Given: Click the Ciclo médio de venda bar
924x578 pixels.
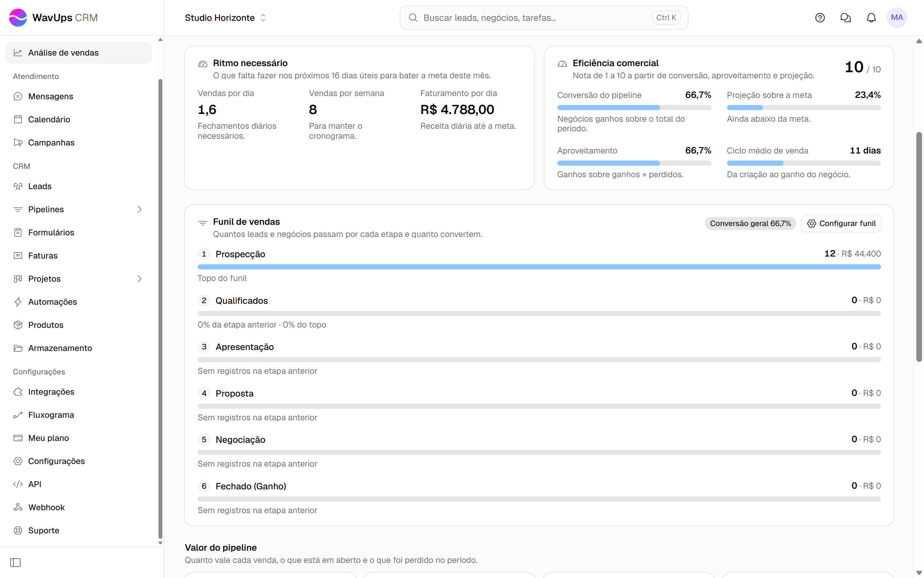Looking at the screenshot, I should point(804,163).
